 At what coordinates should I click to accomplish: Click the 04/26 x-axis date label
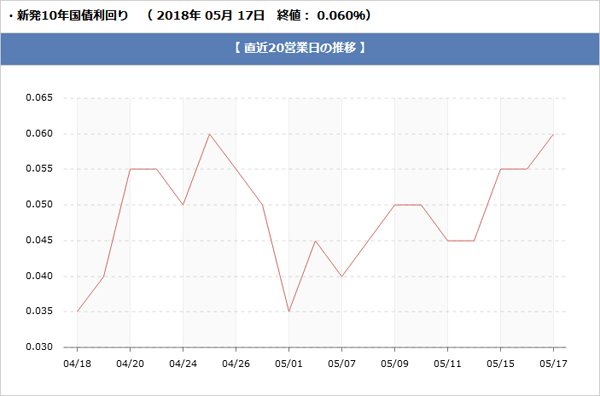(236, 363)
